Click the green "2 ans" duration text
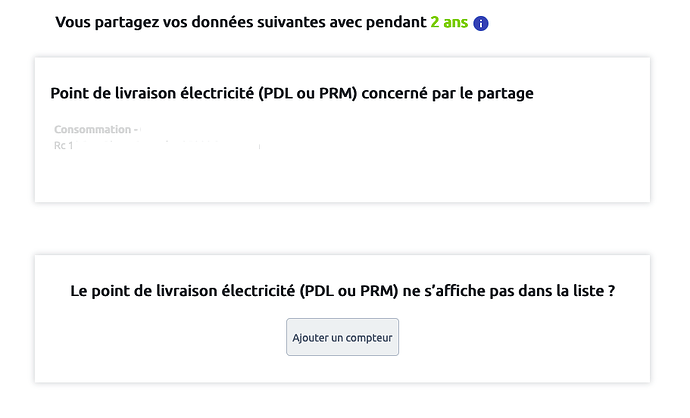 [449, 22]
